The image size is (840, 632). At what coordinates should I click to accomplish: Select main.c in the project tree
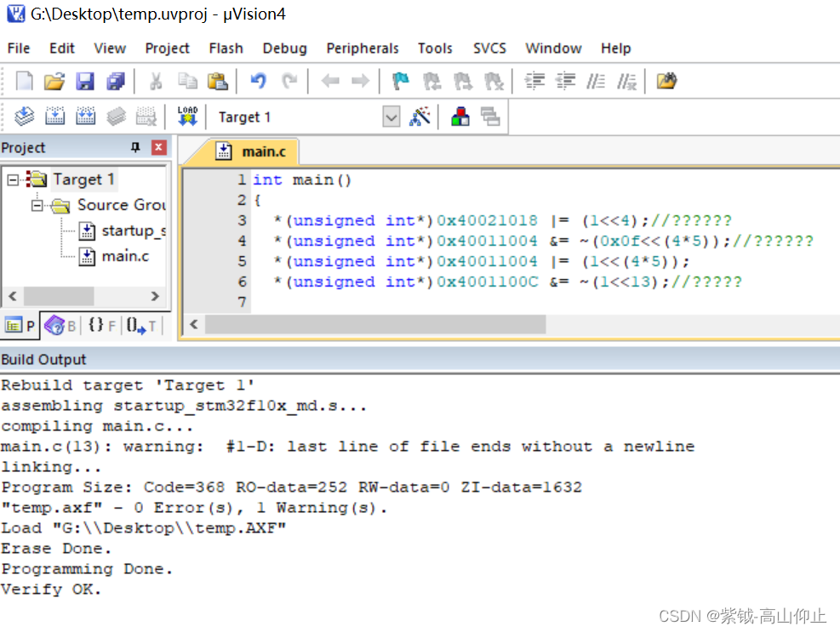pyautogui.click(x=124, y=256)
